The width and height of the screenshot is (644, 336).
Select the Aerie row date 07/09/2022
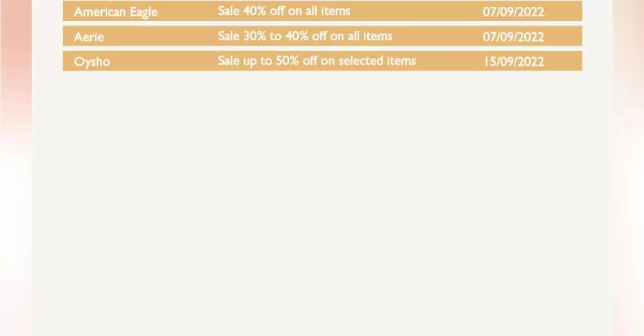(x=514, y=37)
